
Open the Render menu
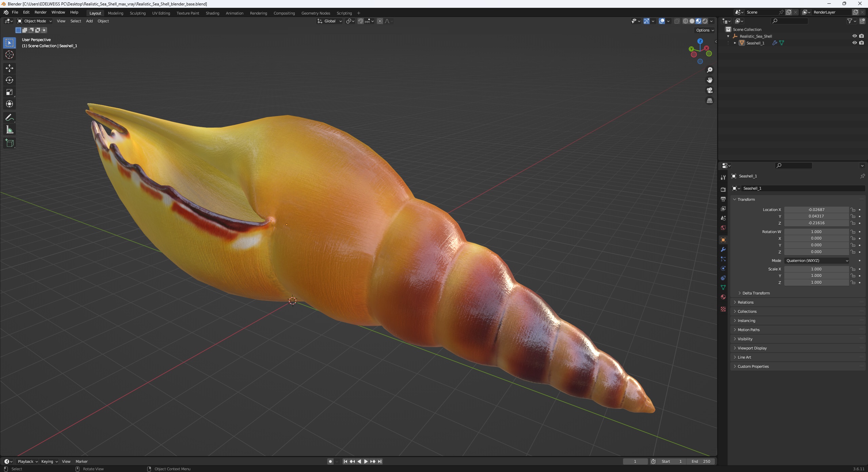[40, 12]
